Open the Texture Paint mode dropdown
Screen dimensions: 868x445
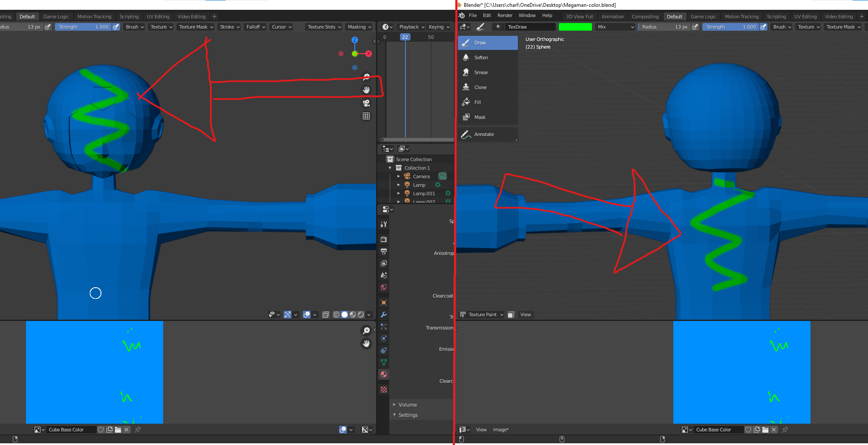click(481, 315)
